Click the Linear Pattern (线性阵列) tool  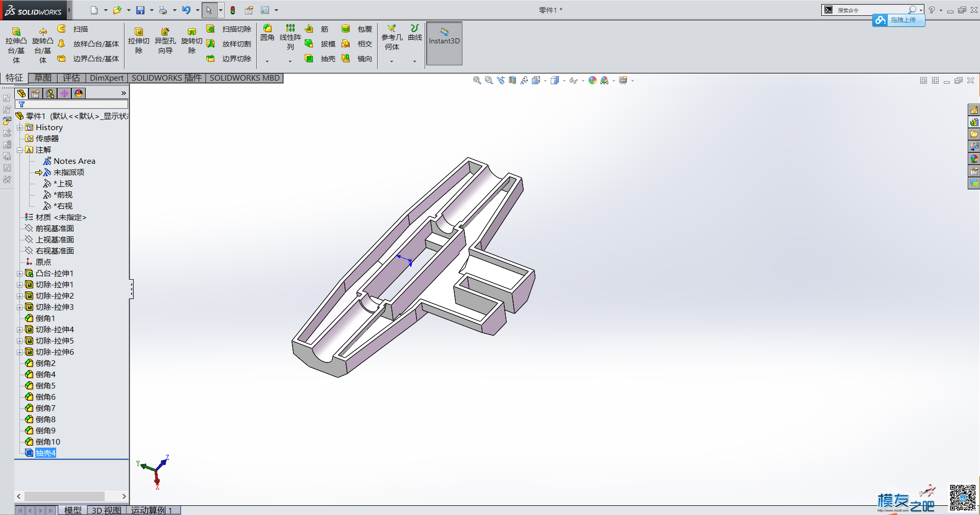(x=290, y=37)
